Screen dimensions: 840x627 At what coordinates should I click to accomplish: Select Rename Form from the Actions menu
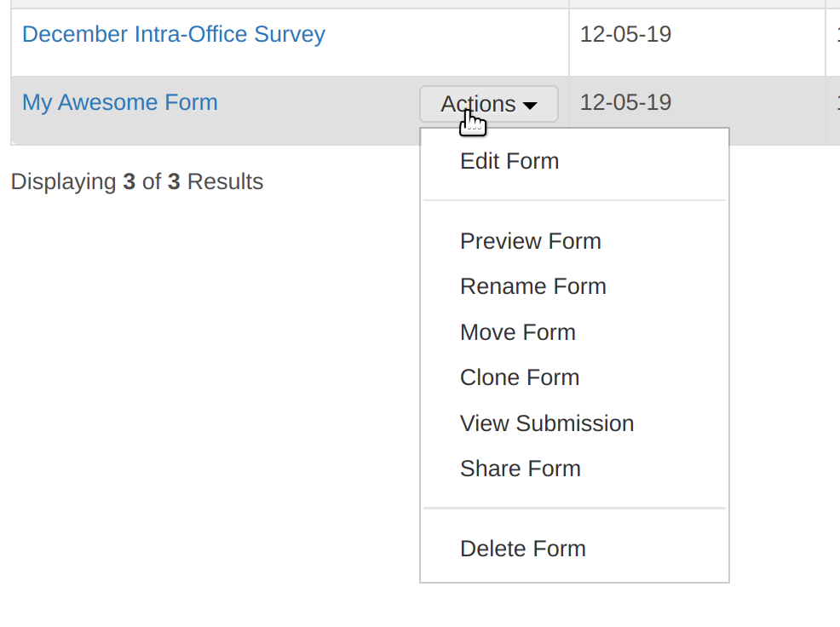coord(532,286)
